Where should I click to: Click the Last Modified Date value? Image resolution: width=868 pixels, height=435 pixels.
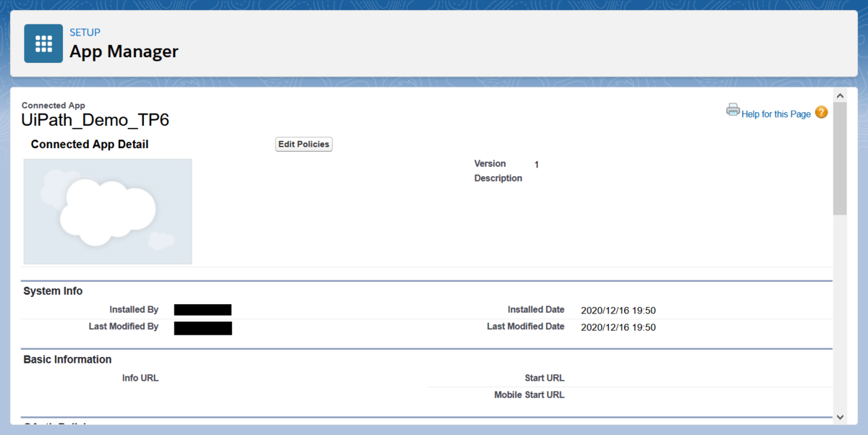618,327
